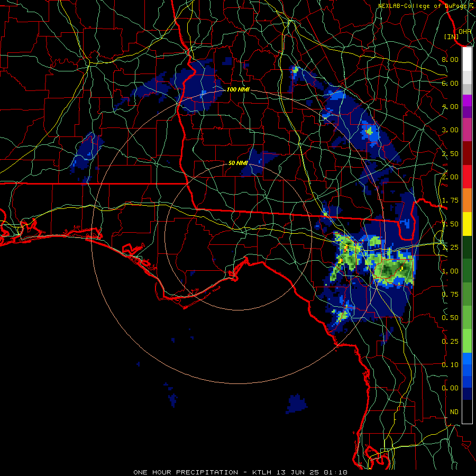
Task: Click the 0.50 legend value
Action: click(x=450, y=318)
